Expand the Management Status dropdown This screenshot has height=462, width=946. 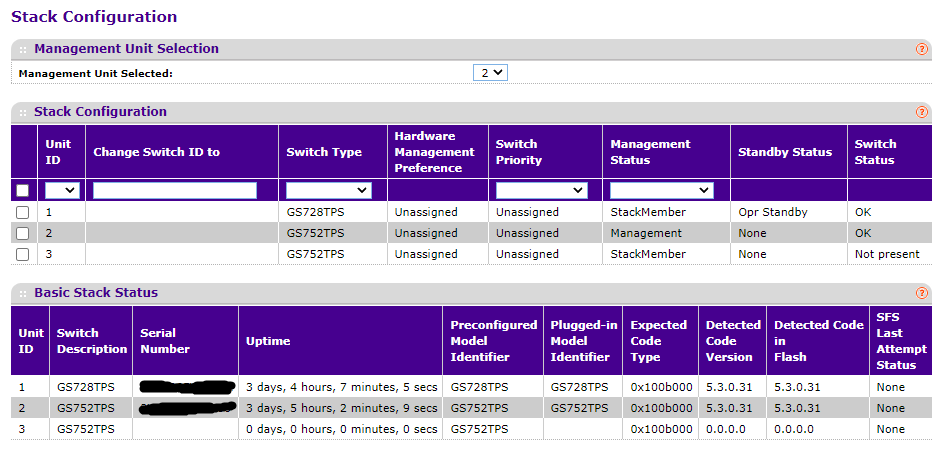tap(661, 190)
